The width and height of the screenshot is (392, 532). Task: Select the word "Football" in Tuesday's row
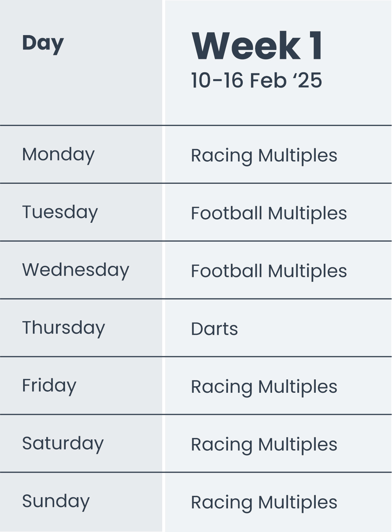click(x=227, y=213)
